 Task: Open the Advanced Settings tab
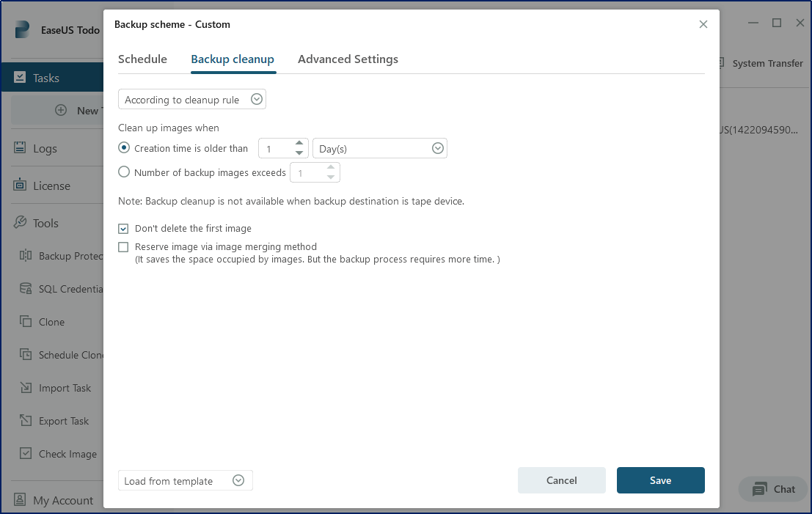(x=348, y=59)
